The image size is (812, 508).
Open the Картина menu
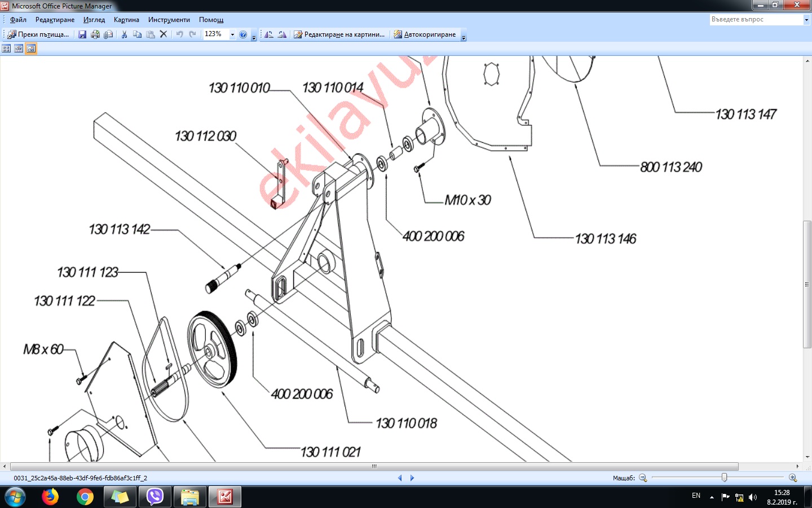[126, 20]
